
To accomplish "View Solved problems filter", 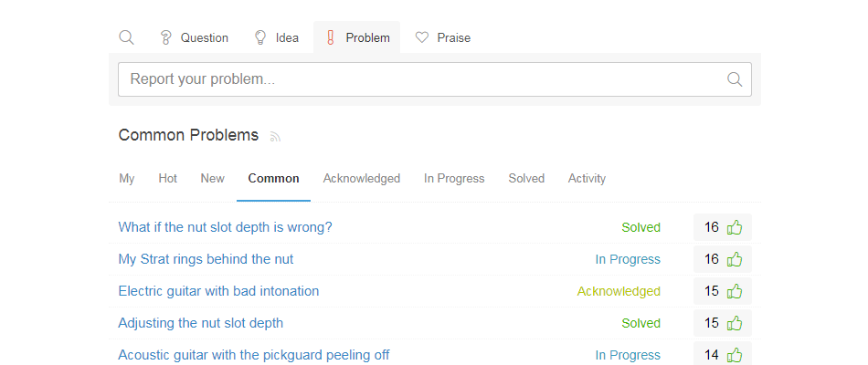I will coord(526,179).
